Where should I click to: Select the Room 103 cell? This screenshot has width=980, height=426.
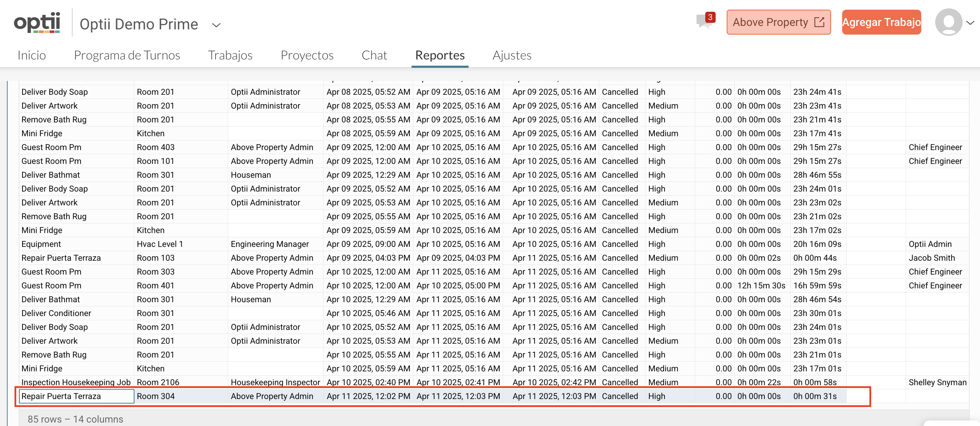[181, 258]
